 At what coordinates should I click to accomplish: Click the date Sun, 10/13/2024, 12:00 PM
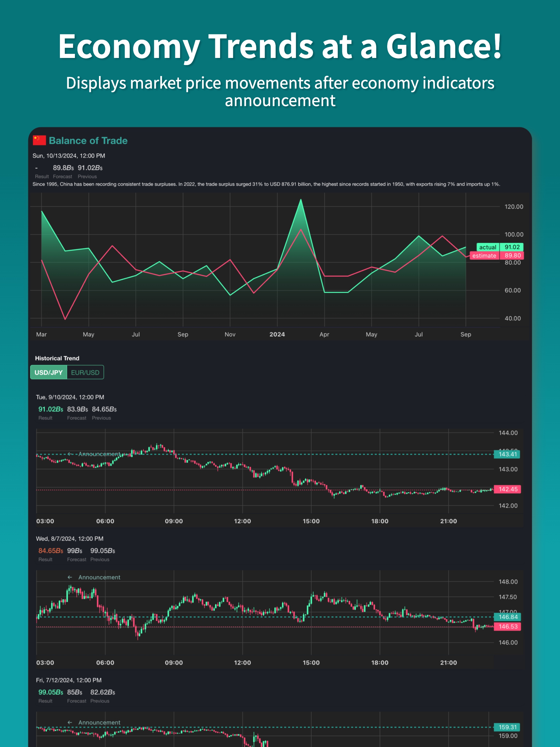tap(69, 156)
